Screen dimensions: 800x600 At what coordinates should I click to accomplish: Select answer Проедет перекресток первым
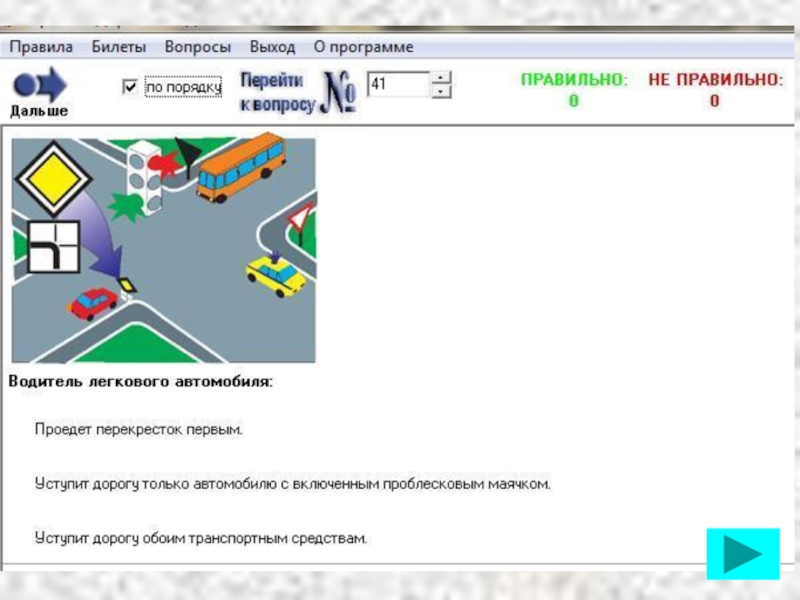(x=138, y=430)
